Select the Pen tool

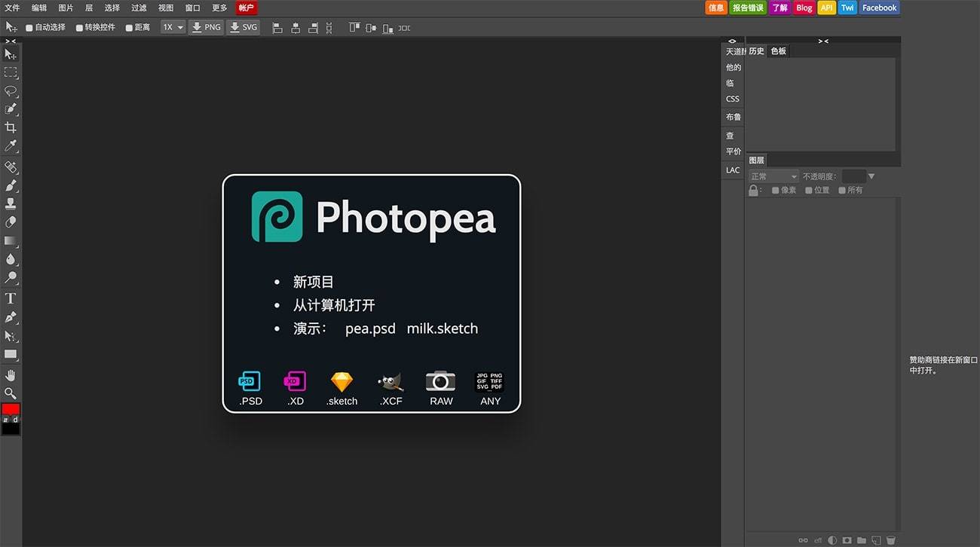coord(11,317)
